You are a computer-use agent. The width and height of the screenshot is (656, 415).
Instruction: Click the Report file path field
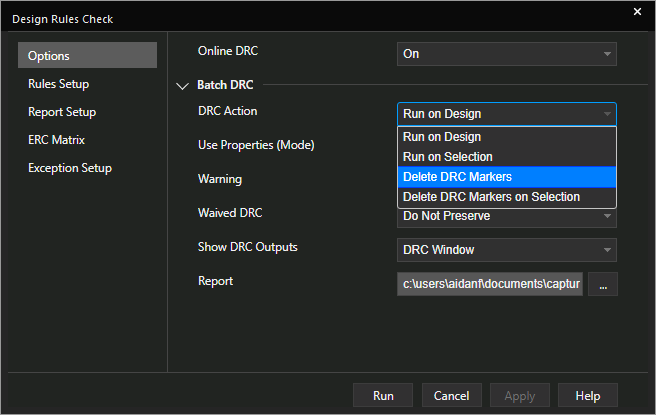[489, 284]
